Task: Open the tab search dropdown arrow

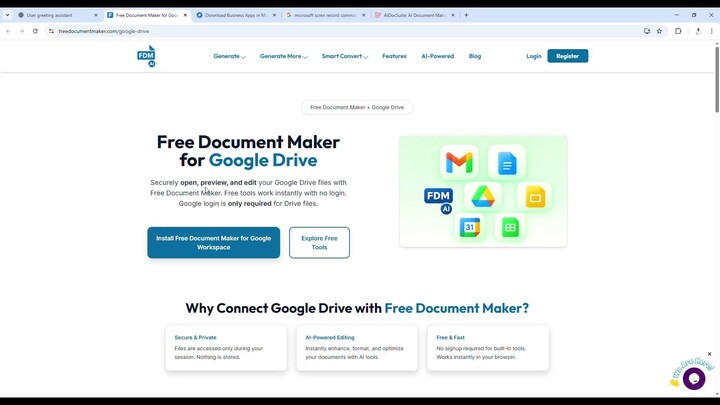Action: coord(7,15)
